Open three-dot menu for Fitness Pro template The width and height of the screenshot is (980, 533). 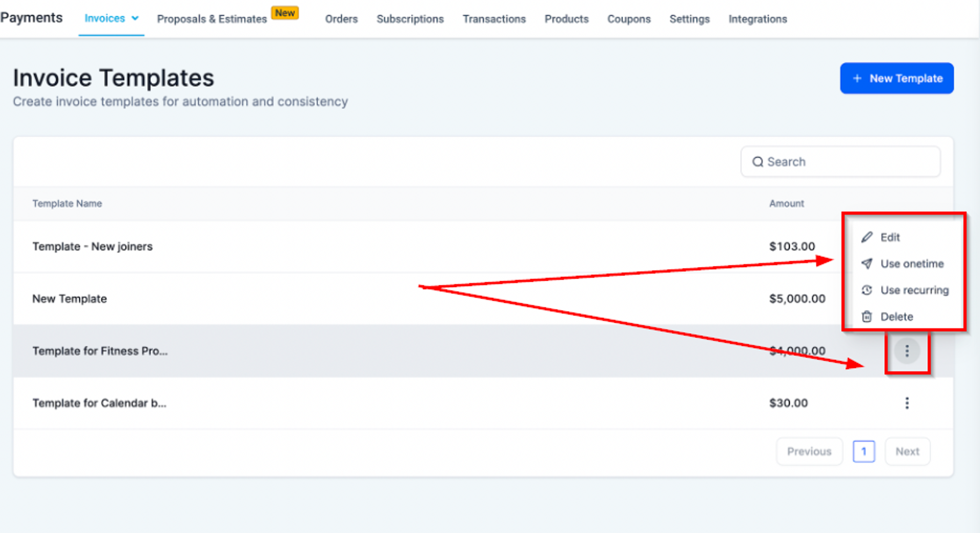tap(907, 351)
